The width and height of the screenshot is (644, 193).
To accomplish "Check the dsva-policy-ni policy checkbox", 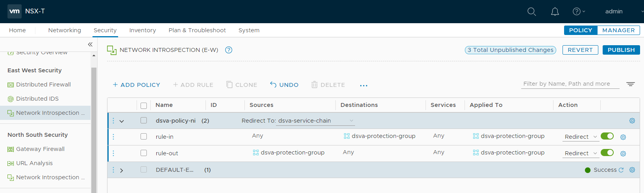I will click(x=144, y=121).
